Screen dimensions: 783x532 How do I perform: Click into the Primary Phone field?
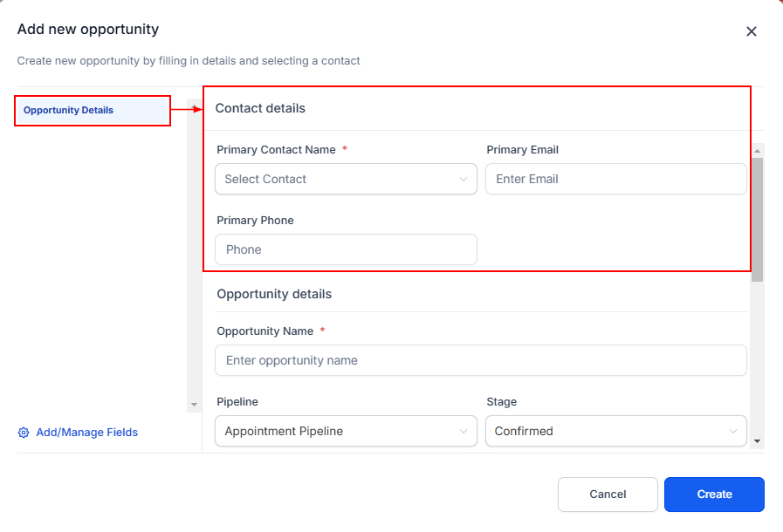pyautogui.click(x=346, y=249)
